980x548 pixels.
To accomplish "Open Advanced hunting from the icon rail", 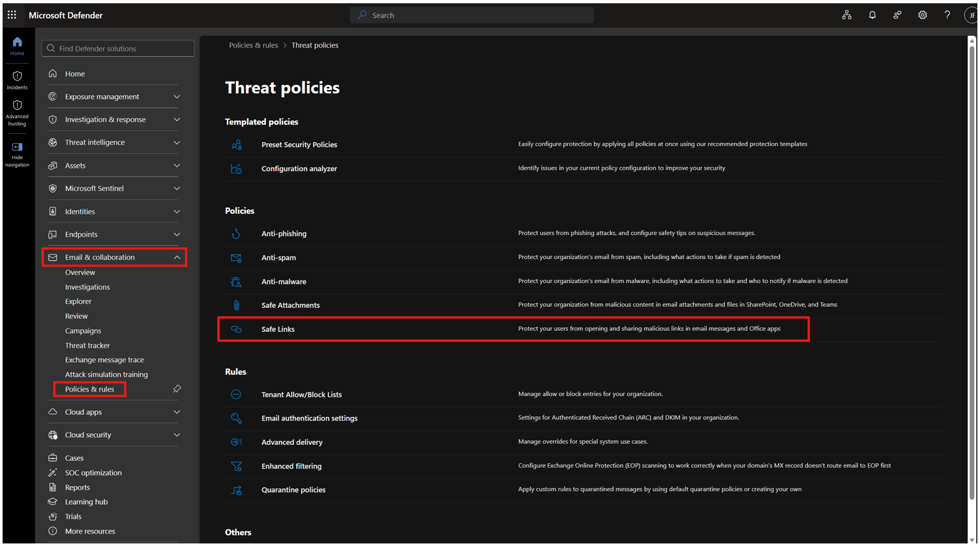I will [x=17, y=114].
